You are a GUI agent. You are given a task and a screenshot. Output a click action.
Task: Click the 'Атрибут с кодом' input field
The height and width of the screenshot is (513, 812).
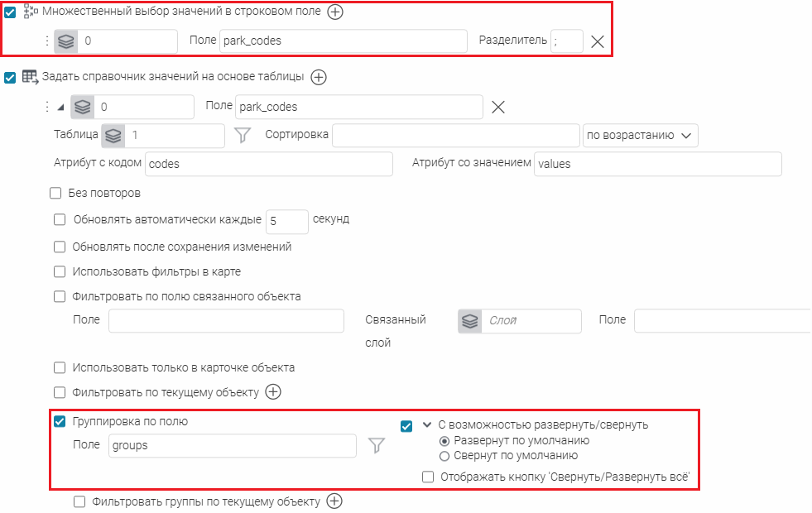(268, 164)
